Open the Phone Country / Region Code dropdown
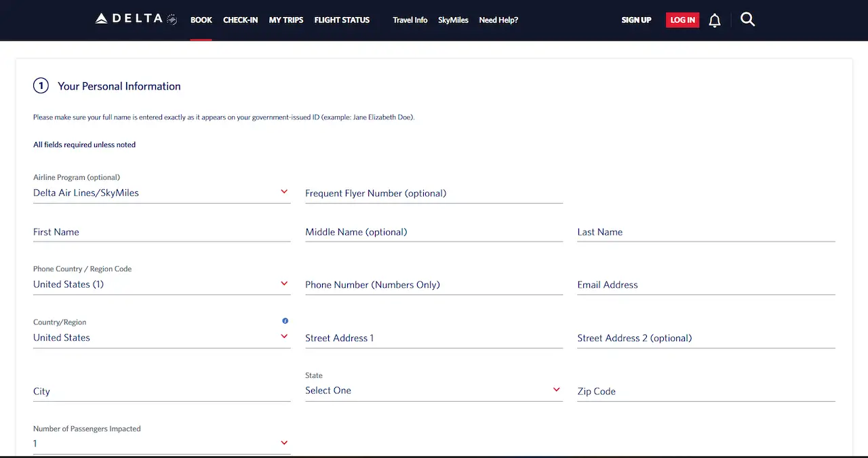 pyautogui.click(x=161, y=284)
